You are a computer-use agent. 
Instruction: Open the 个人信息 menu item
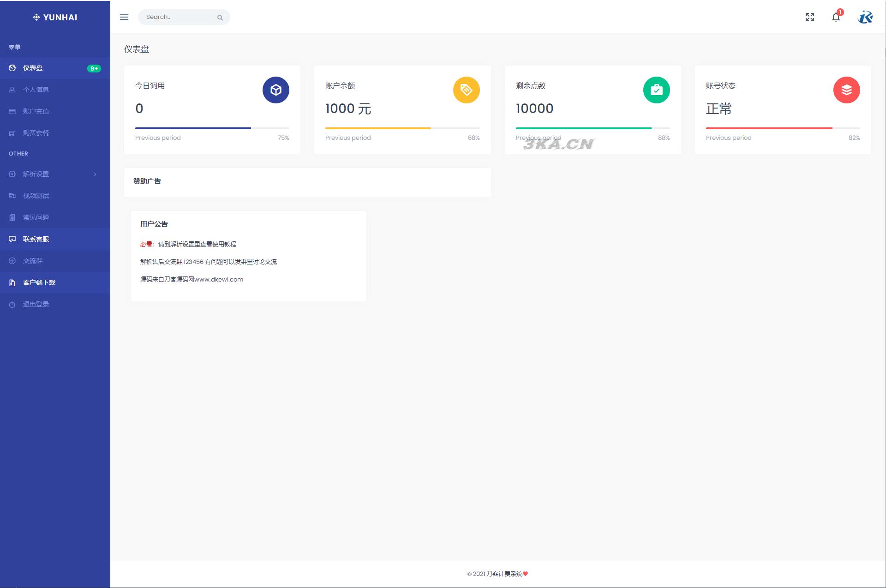click(36, 90)
